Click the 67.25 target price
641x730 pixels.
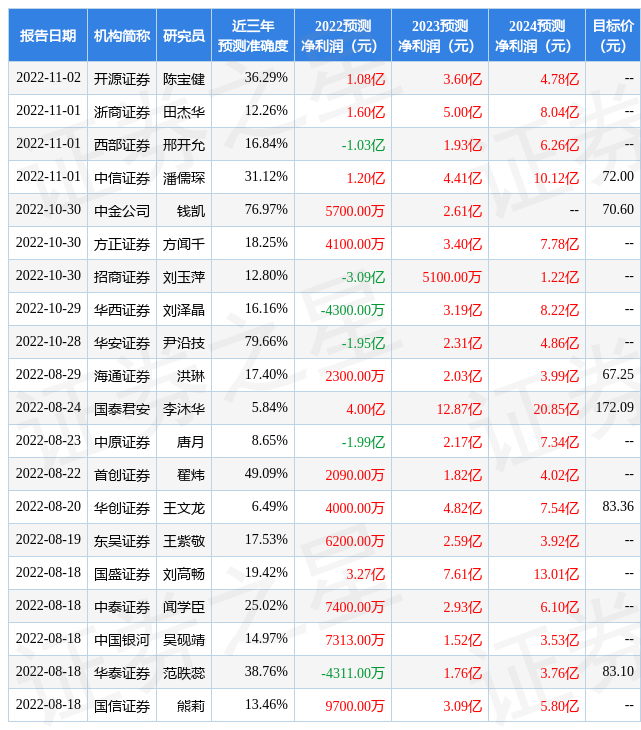[618, 374]
